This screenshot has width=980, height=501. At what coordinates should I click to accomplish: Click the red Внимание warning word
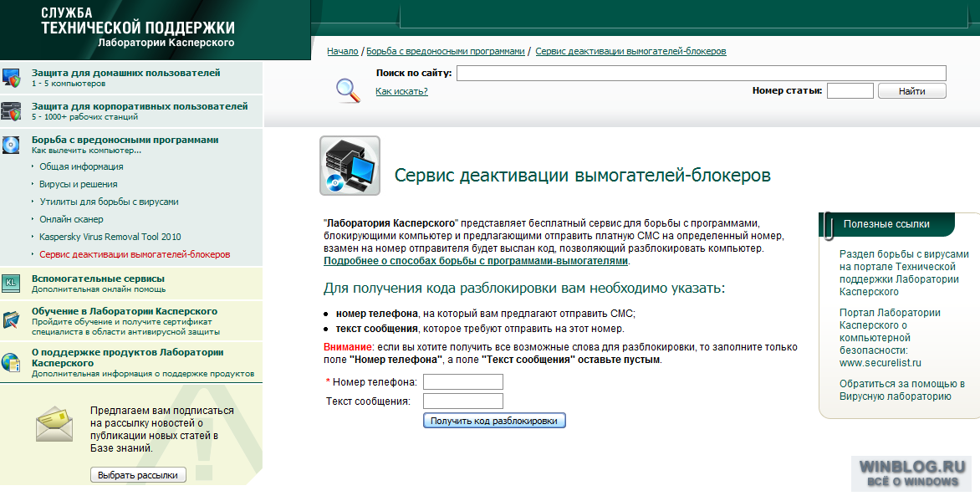pyautogui.click(x=348, y=347)
